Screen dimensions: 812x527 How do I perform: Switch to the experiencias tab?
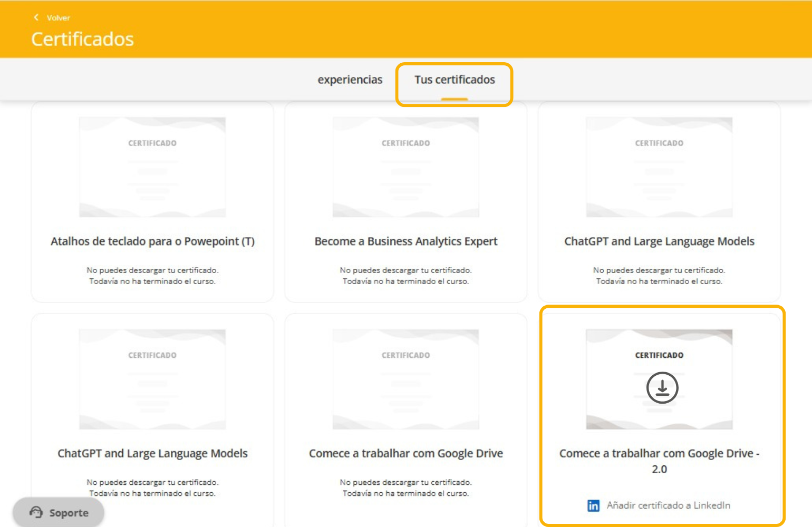(350, 80)
